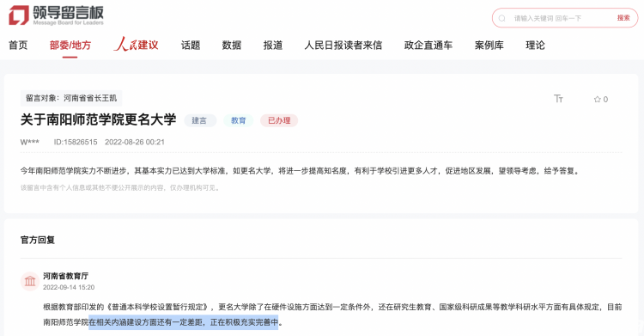Screen dimensions: 644x336
Task: Click the 建言 tag
Action: (199, 120)
